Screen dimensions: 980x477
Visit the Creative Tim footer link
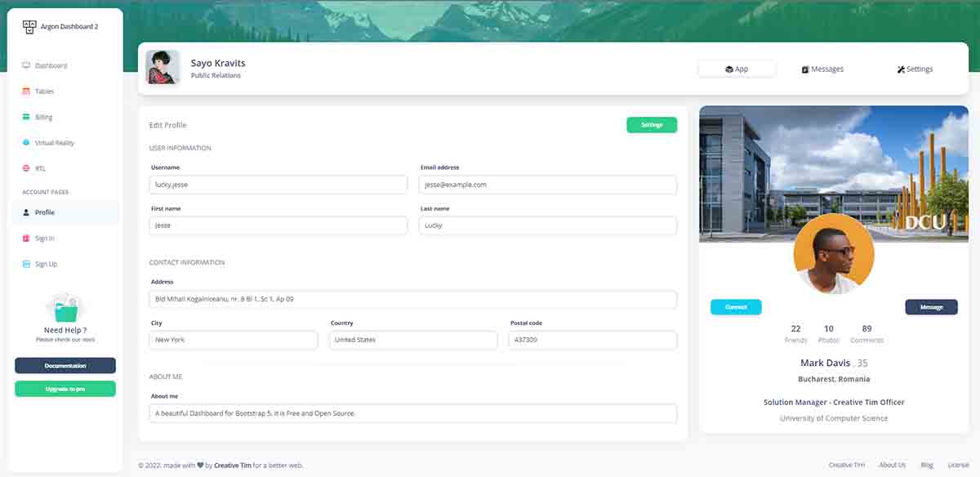(847, 464)
